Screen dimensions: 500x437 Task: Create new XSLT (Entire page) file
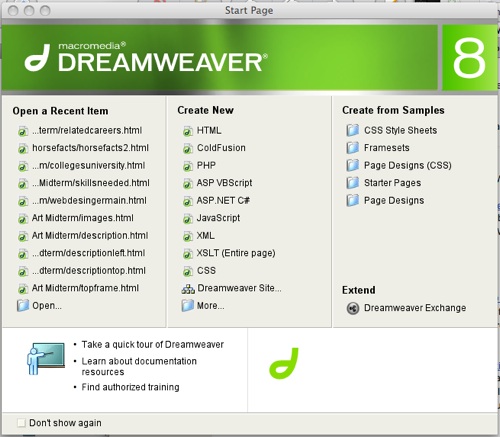click(236, 253)
